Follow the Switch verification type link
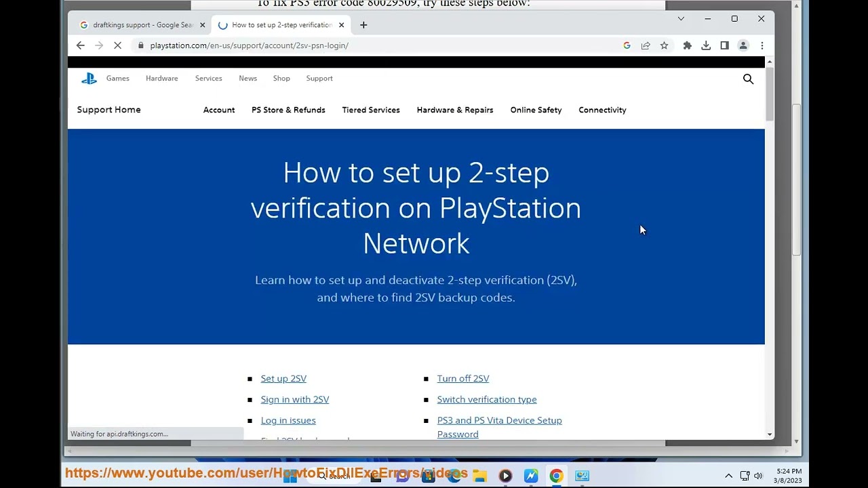Image resolution: width=868 pixels, height=488 pixels. coord(487,400)
